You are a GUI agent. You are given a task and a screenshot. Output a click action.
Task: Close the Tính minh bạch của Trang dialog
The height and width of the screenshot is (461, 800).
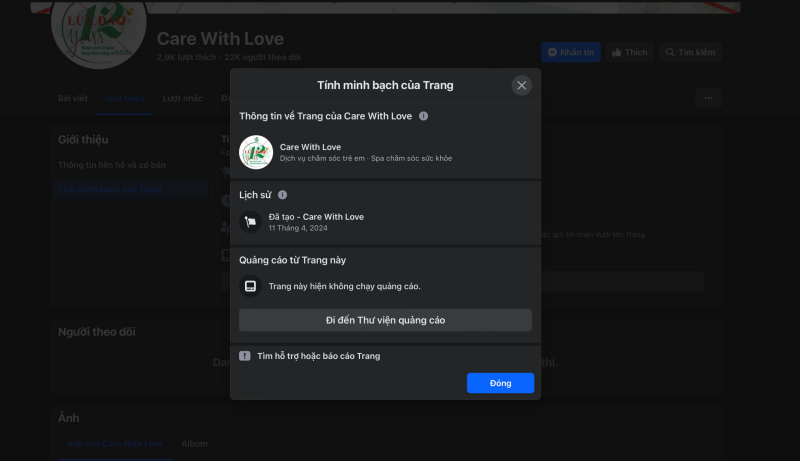click(x=521, y=85)
